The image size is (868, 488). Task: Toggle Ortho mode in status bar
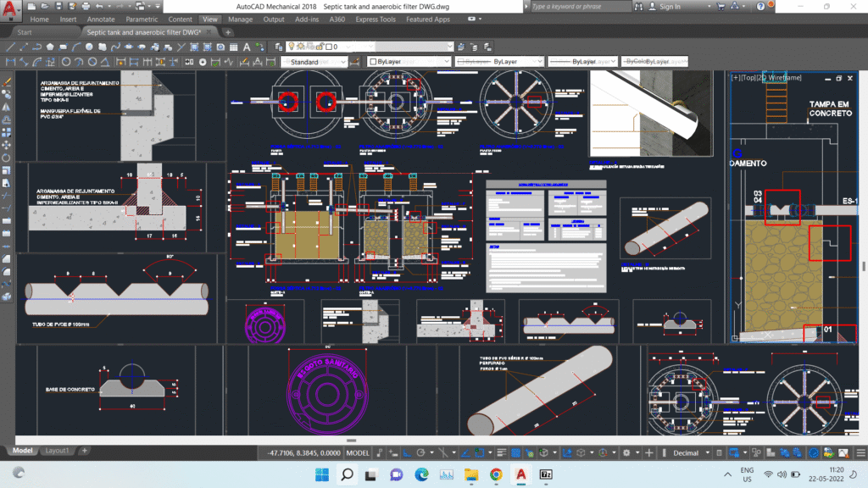point(407,452)
